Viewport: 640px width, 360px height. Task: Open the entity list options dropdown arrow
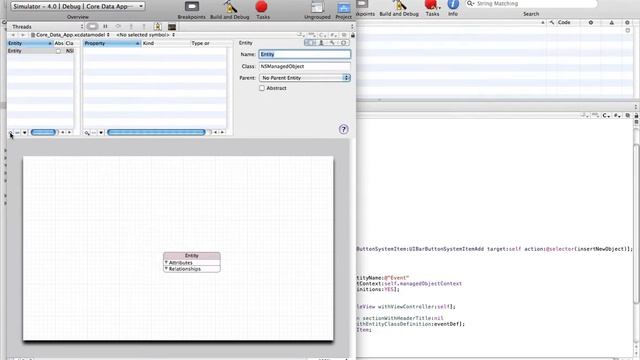coord(24,133)
